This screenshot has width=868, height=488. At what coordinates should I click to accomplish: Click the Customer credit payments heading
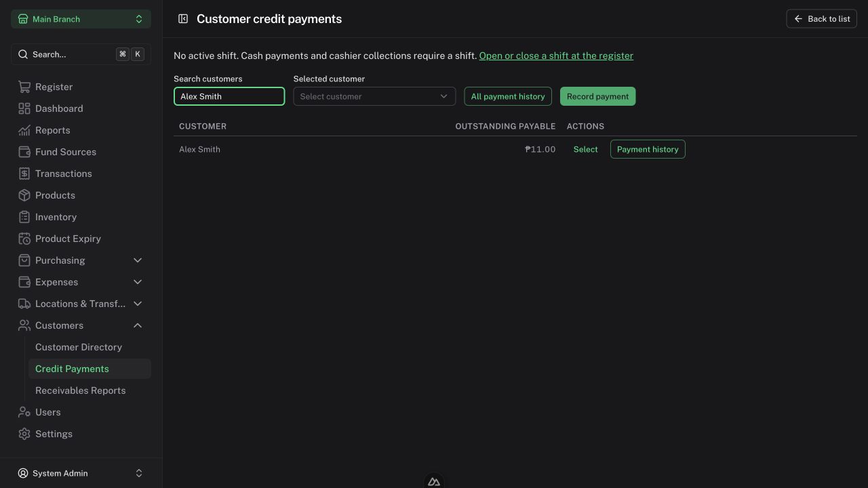[269, 19]
